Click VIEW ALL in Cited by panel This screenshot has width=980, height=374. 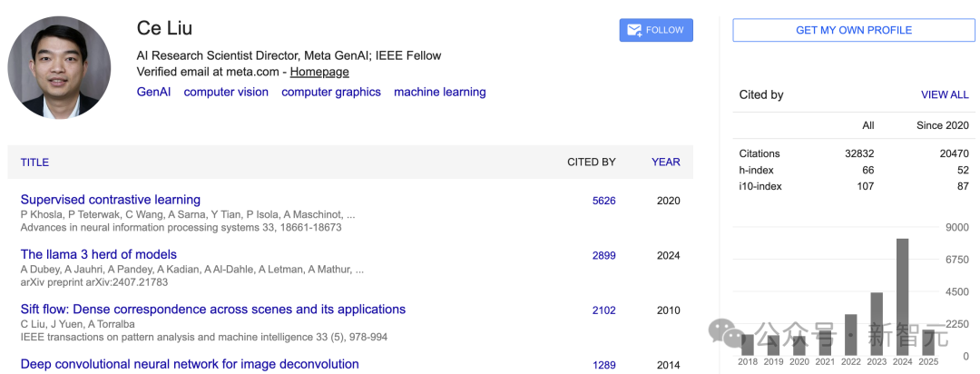click(945, 95)
